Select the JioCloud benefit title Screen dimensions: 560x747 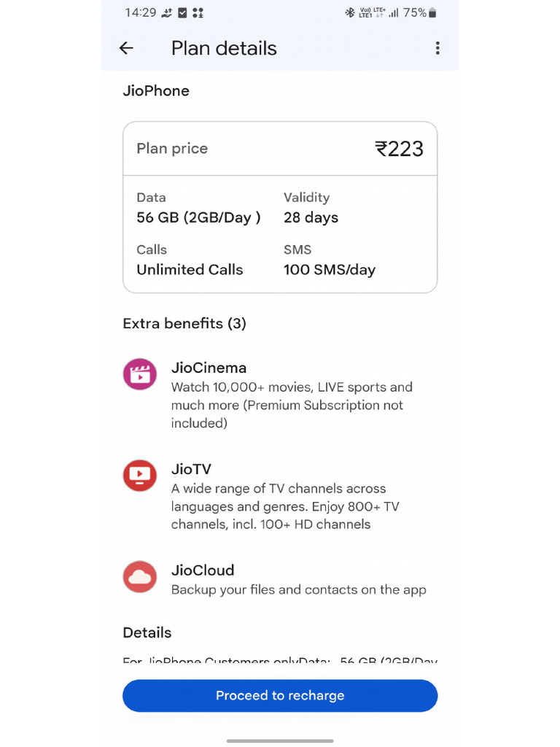tap(203, 570)
